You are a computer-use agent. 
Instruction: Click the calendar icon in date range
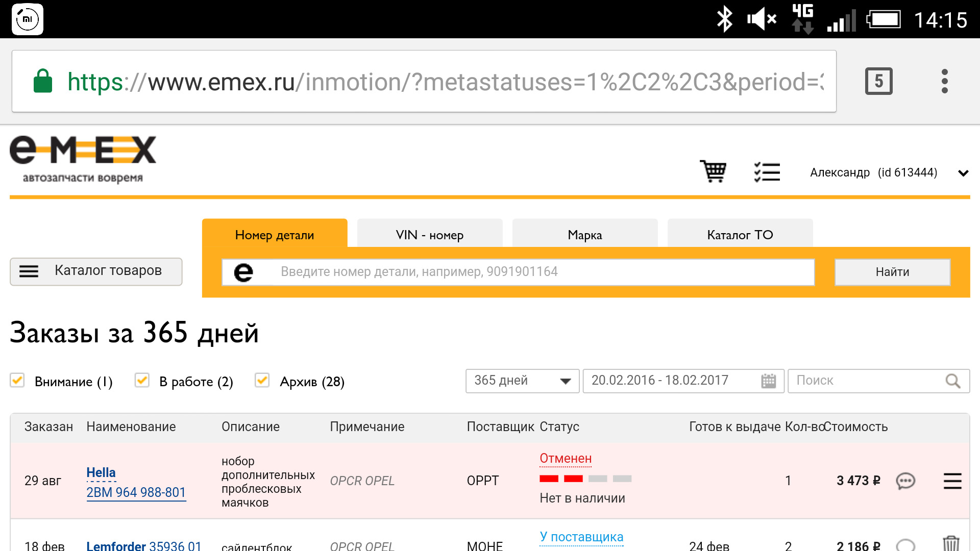click(768, 381)
